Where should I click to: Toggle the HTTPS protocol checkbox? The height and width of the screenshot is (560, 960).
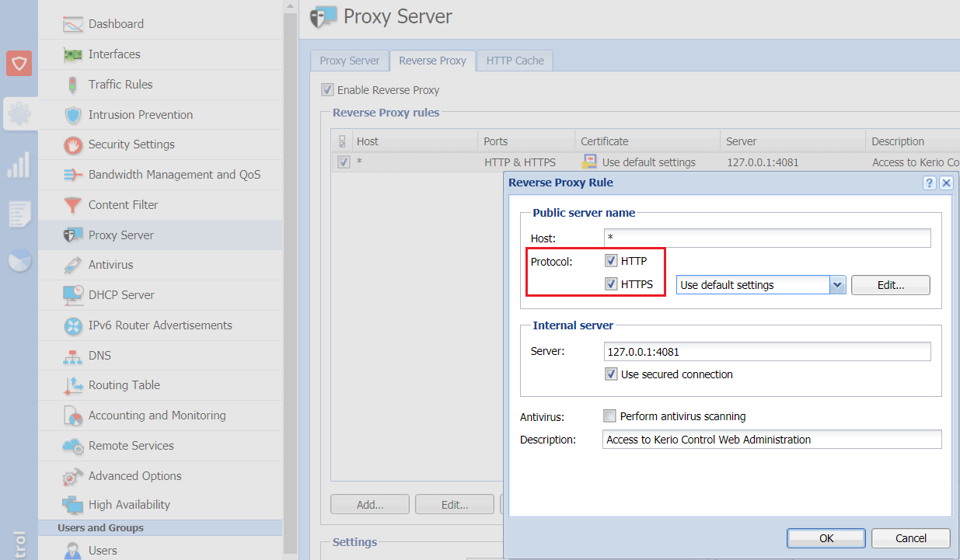click(x=611, y=284)
